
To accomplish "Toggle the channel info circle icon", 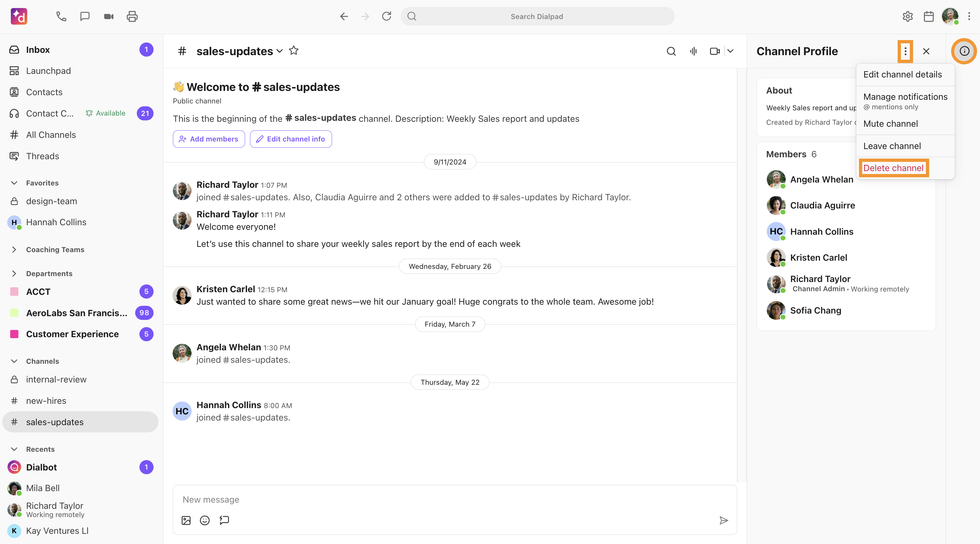I will tap(964, 51).
